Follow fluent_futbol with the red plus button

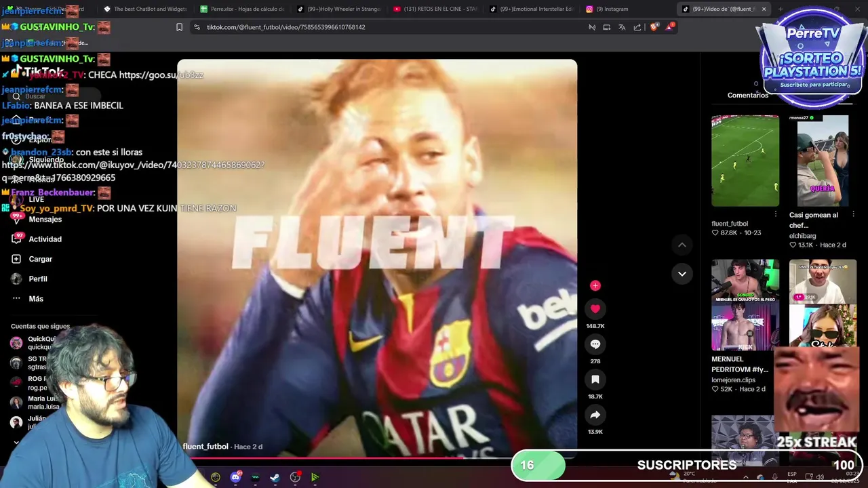595,286
